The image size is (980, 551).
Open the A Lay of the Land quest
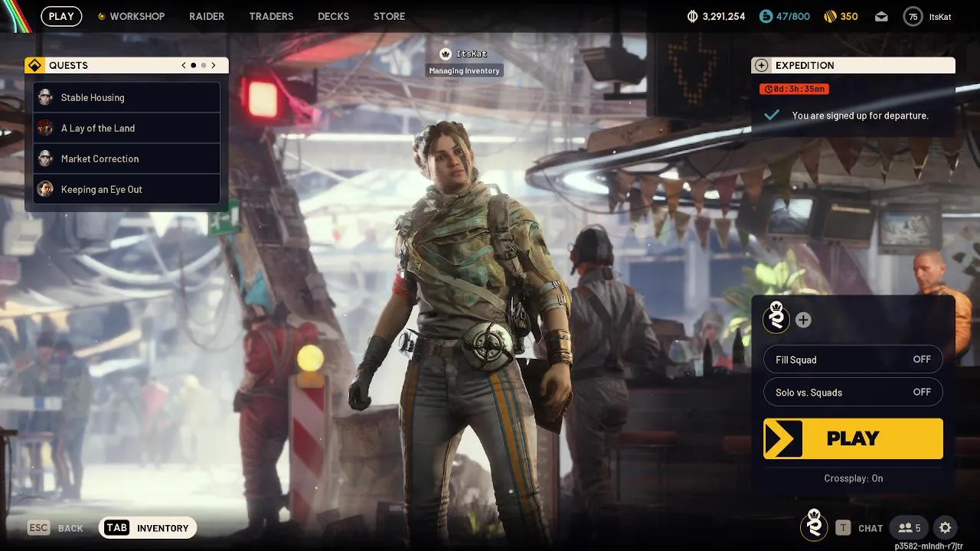coord(127,128)
